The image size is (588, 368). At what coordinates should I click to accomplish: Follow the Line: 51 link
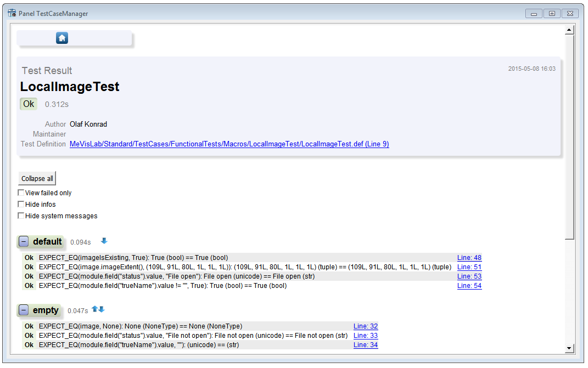pos(469,267)
